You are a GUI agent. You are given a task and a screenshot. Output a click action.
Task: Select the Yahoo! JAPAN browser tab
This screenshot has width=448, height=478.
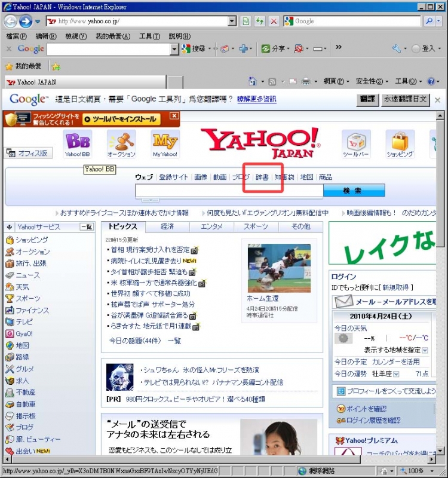[x=85, y=82]
